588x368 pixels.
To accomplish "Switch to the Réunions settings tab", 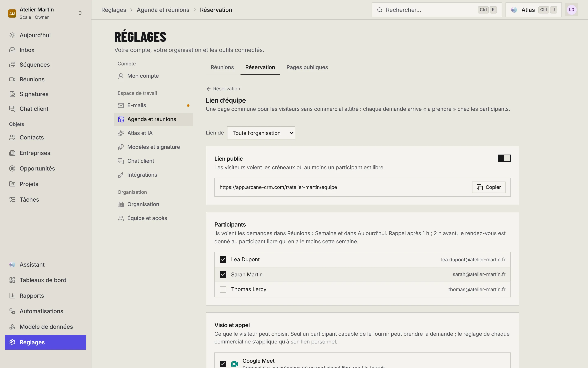I will (222, 67).
